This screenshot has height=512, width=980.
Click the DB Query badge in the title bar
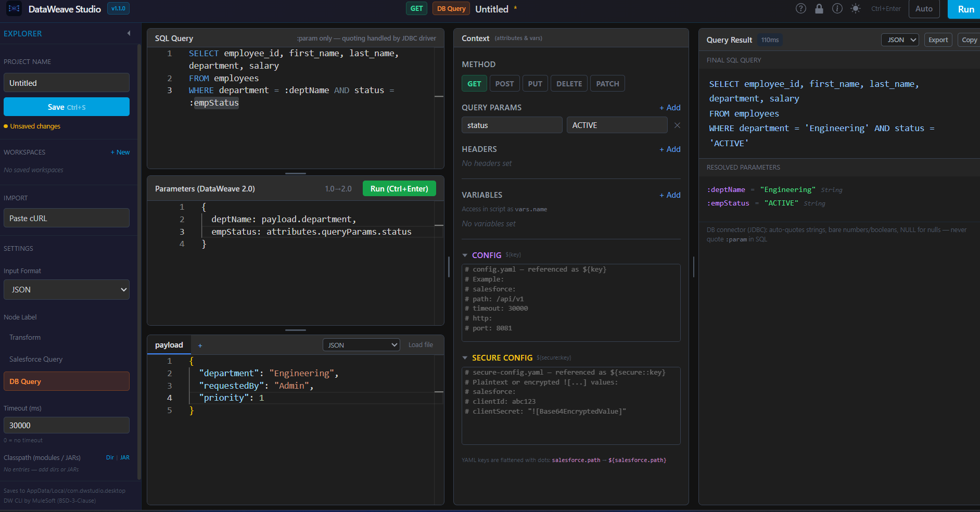451,9
